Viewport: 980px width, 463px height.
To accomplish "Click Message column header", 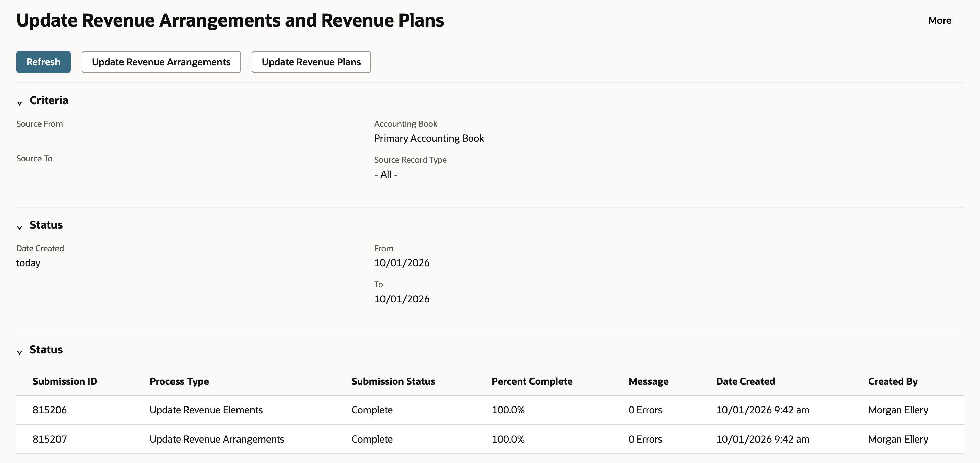I will 648,381.
